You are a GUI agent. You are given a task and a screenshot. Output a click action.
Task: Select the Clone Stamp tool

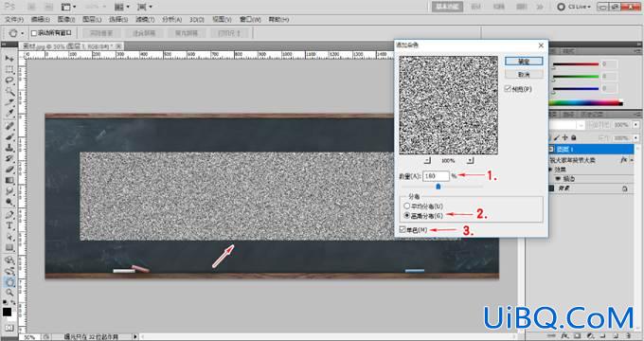tap(9, 148)
